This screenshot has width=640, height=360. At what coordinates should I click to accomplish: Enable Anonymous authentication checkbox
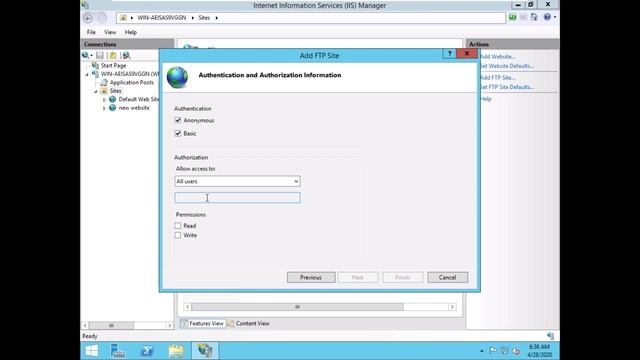(178, 120)
